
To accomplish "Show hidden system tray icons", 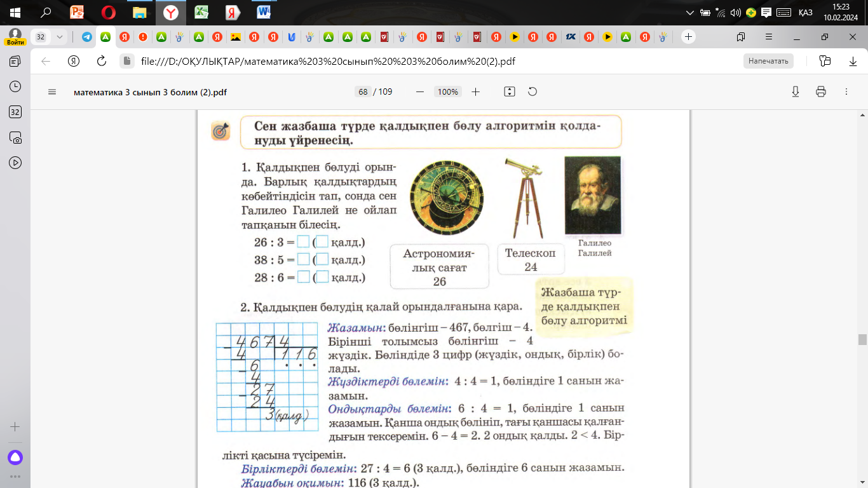I will (691, 12).
